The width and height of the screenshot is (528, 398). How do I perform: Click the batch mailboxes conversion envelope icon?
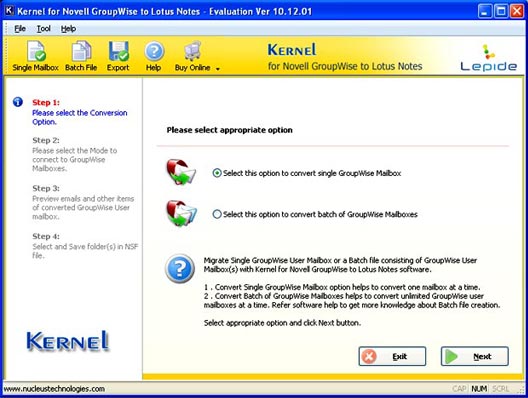pos(182,213)
